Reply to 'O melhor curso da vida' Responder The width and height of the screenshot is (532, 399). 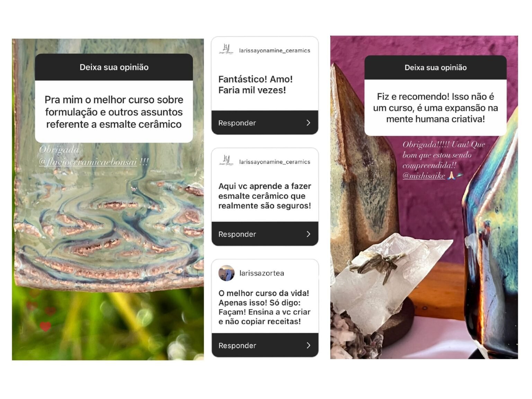point(265,345)
